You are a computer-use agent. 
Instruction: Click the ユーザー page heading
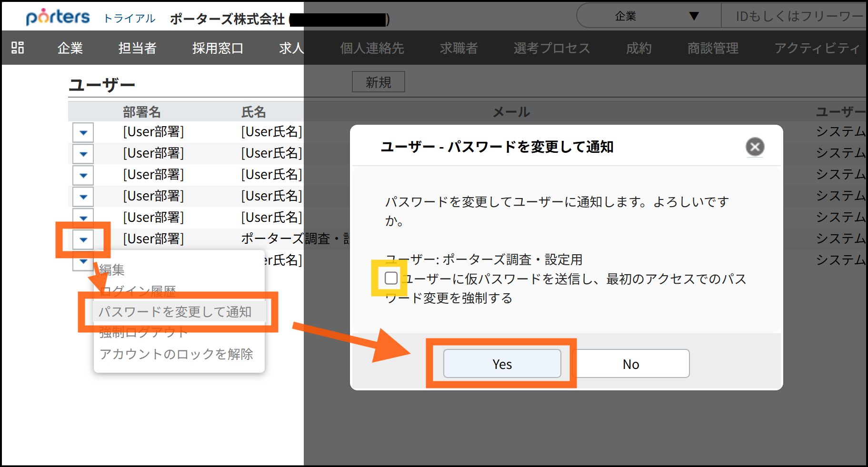102,85
